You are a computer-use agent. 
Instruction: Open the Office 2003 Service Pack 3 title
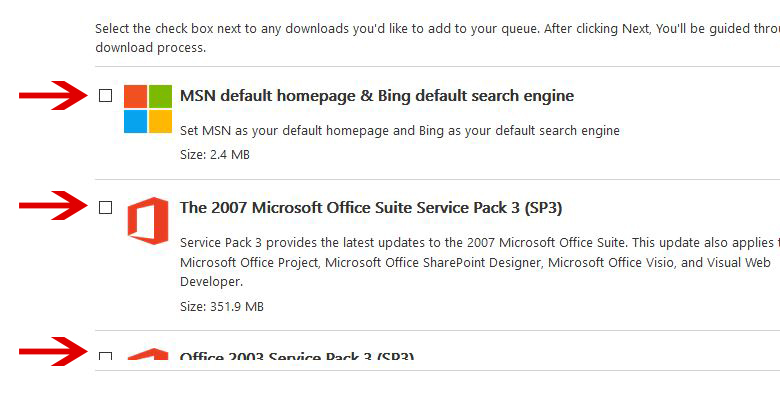(x=297, y=357)
